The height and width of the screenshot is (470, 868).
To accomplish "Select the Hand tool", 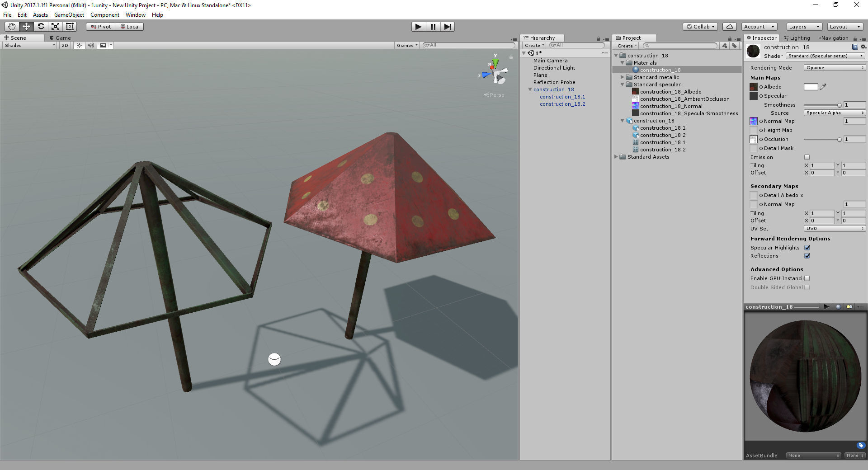I will tap(12, 27).
